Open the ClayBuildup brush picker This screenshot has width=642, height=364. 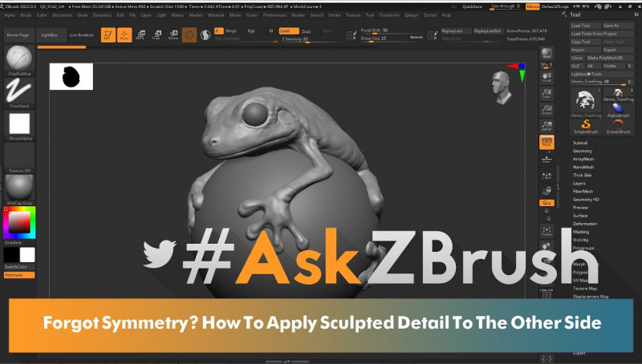pos(19,60)
